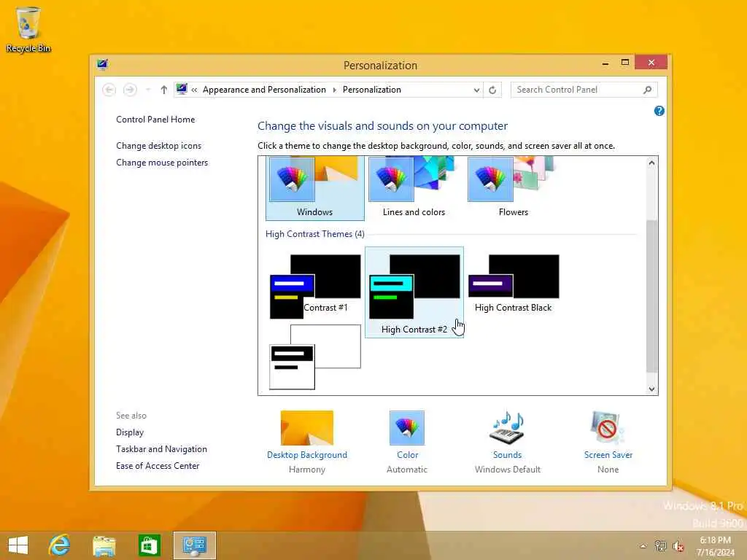
Task: Click the High Contrast Themes (4) group header
Action: point(315,234)
